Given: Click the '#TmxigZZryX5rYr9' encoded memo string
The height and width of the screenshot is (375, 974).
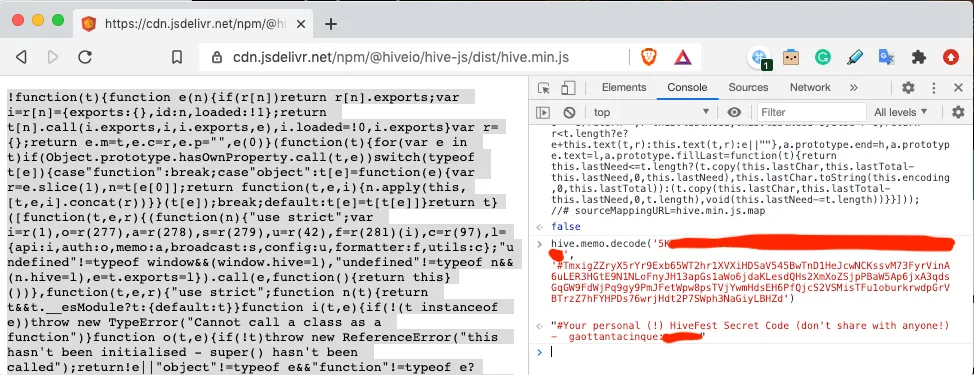Looking at the screenshot, I should click(750, 282).
